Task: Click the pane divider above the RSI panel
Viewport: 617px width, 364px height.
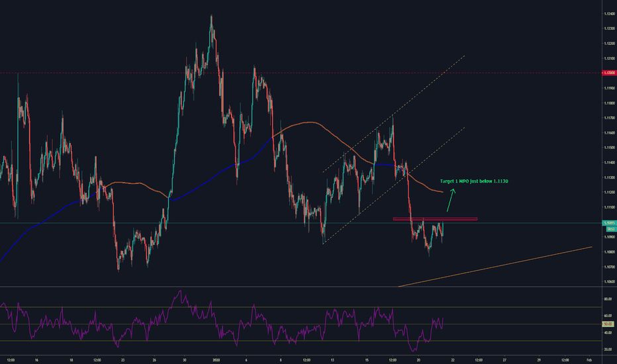Action: (298, 287)
